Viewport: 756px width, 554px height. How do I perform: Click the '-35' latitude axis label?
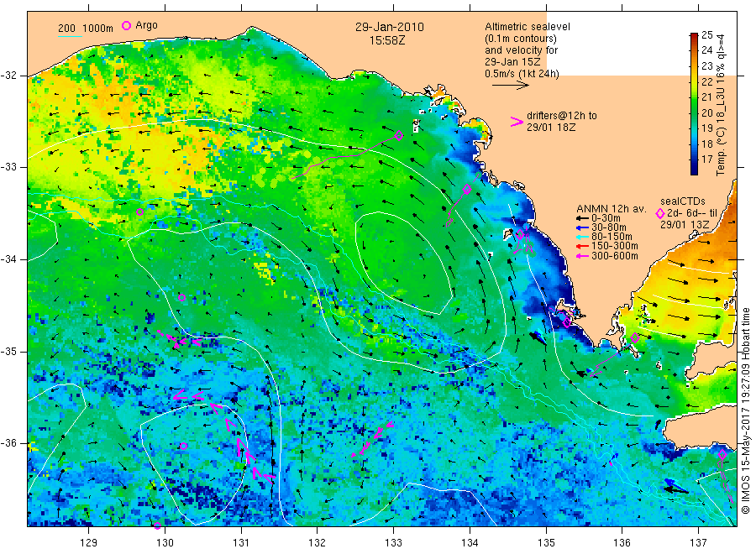tap(8, 352)
